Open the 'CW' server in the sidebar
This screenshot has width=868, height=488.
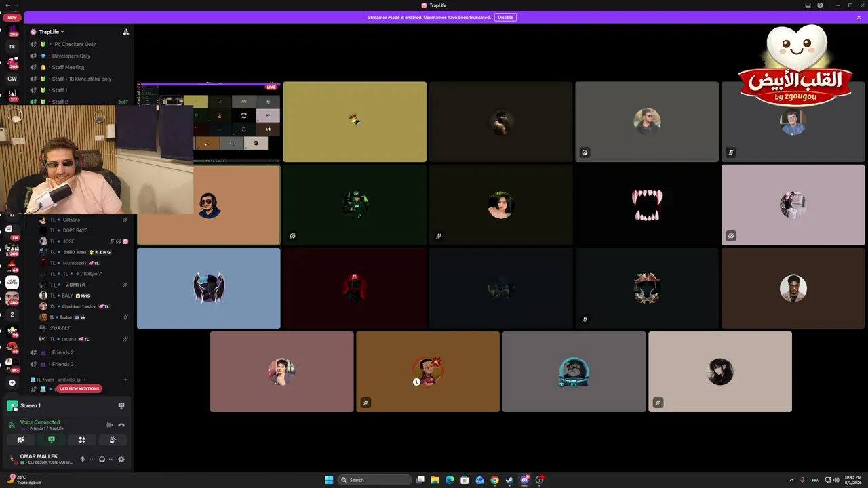[12, 79]
